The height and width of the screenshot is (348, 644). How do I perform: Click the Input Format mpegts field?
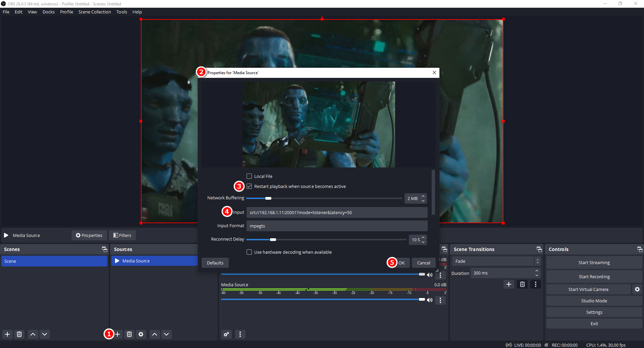tap(337, 226)
